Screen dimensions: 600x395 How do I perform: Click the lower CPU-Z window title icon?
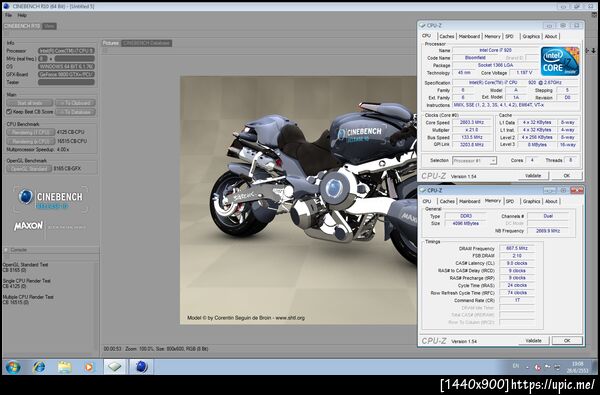point(422,190)
